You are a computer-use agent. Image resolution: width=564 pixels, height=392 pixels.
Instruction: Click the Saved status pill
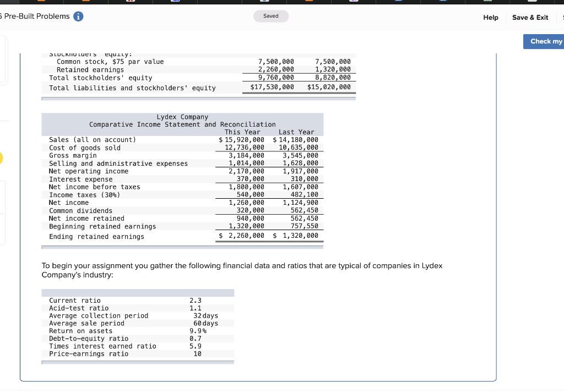click(270, 16)
